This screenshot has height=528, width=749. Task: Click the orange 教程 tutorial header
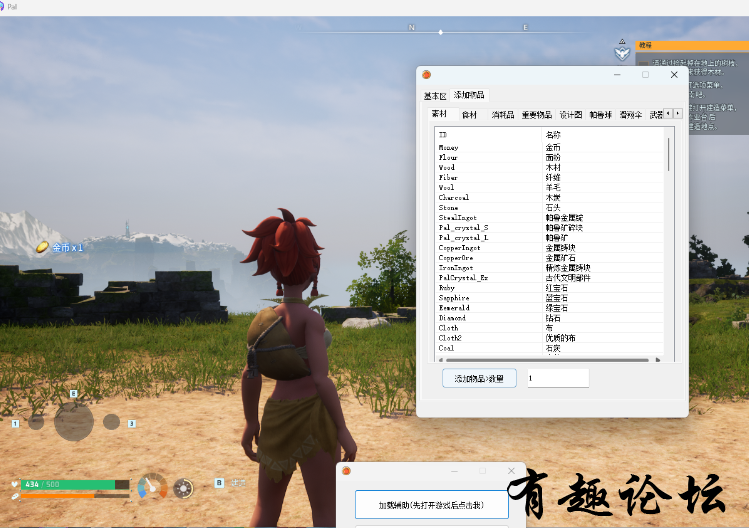pyautogui.click(x=692, y=45)
